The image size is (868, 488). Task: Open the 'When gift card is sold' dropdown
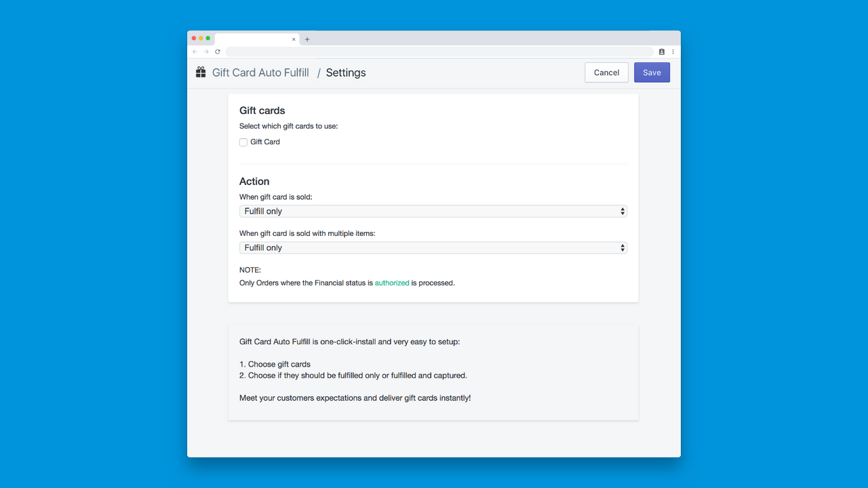[x=433, y=211]
